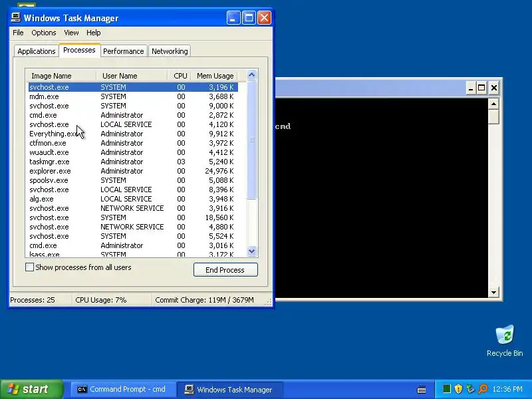The image size is (532, 399).
Task: Click the Processes: 25 status bar entry
Action: coord(40,300)
